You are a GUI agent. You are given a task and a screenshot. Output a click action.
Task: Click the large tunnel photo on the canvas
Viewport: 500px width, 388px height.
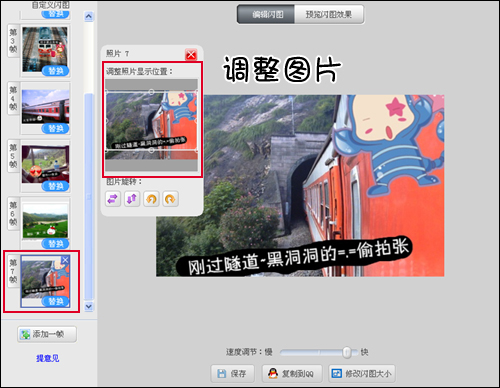click(x=300, y=186)
